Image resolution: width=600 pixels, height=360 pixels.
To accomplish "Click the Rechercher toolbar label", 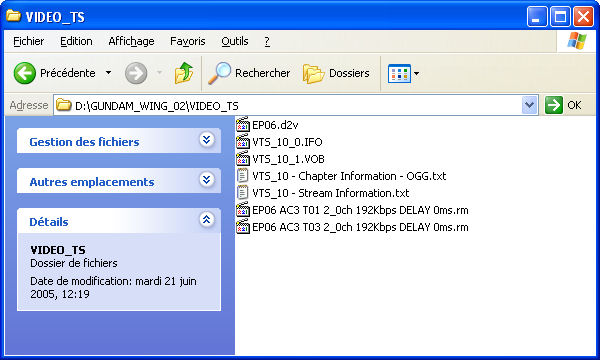I will 262,73.
